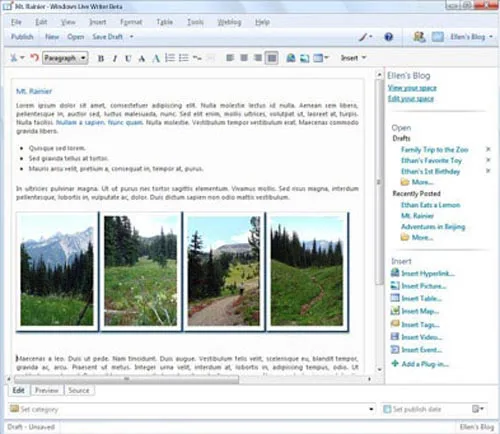Click the underline U icon
The width and height of the screenshot is (500, 434).
(x=128, y=59)
